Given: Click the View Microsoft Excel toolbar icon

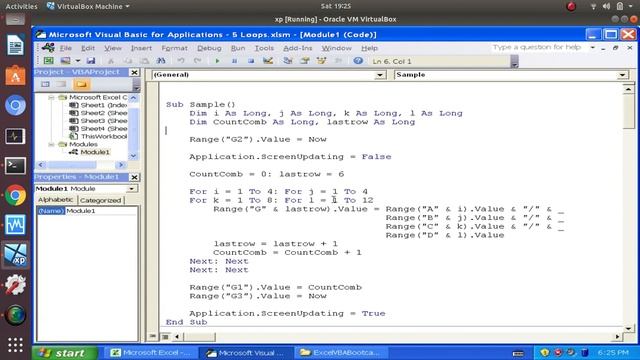Looking at the screenshot, I should (x=49, y=61).
